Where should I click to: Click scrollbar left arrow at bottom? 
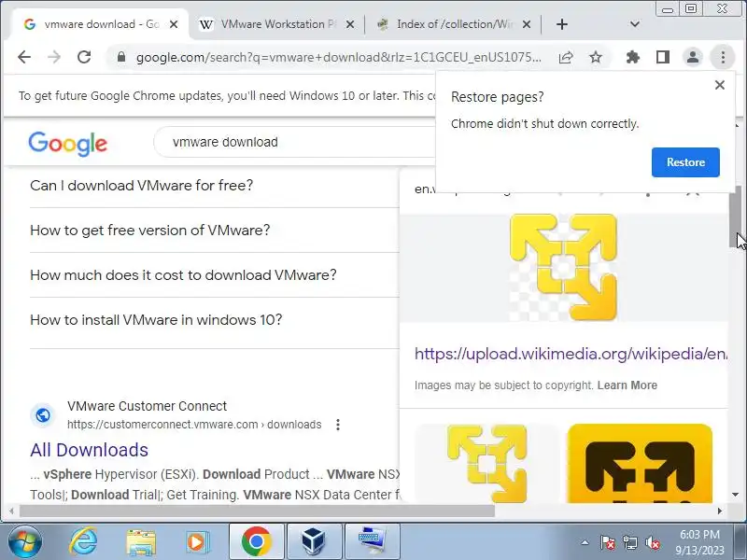pyautogui.click(x=11, y=511)
